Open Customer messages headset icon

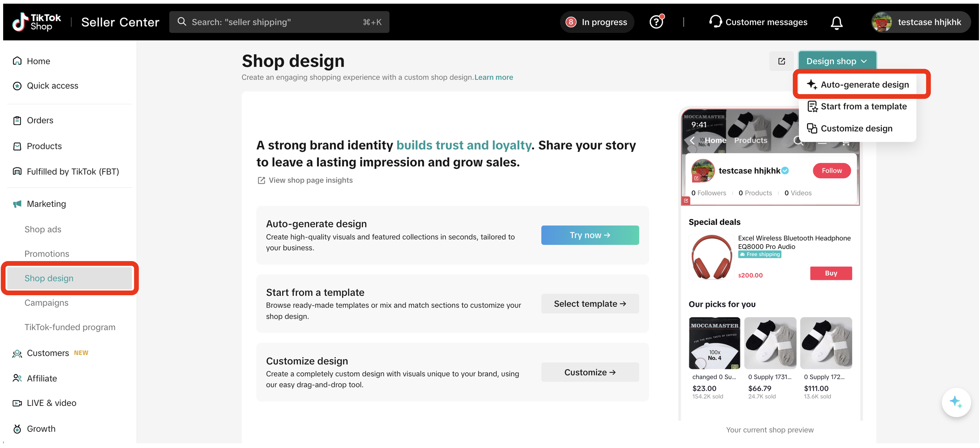716,22
